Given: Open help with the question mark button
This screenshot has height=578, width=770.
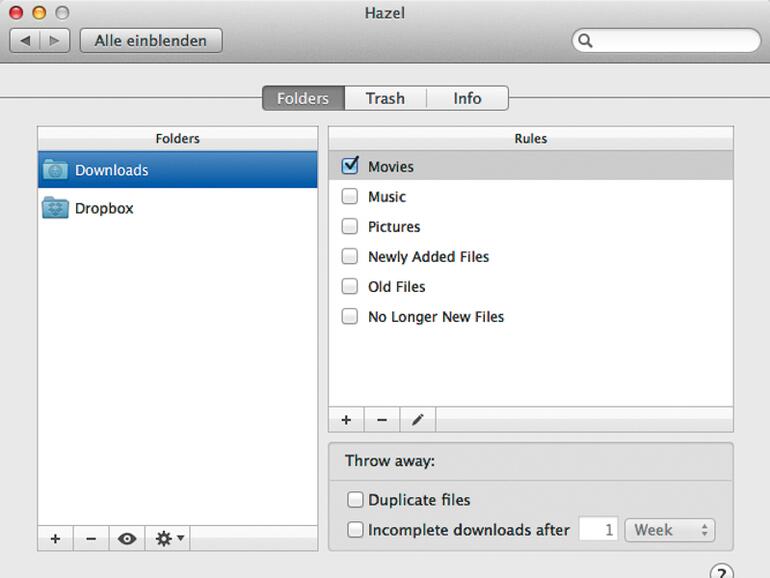Looking at the screenshot, I should tap(721, 573).
